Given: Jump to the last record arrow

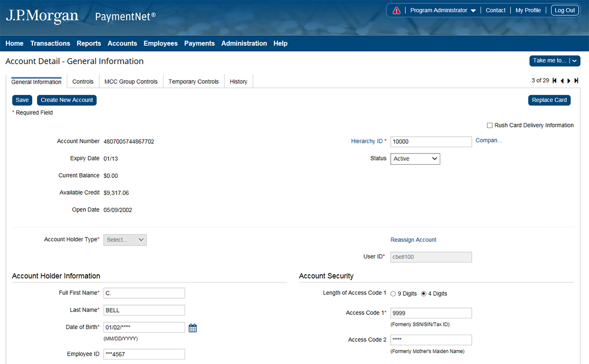Looking at the screenshot, I should point(576,81).
